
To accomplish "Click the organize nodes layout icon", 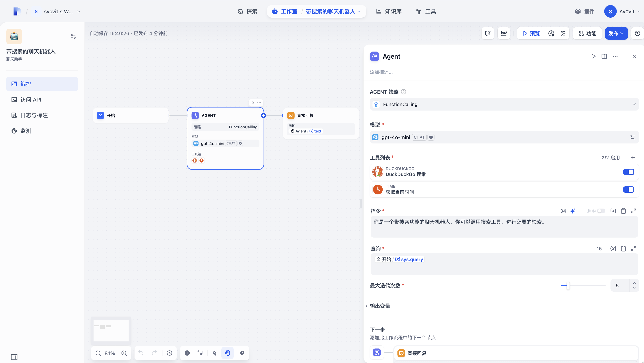I will [x=242, y=353].
